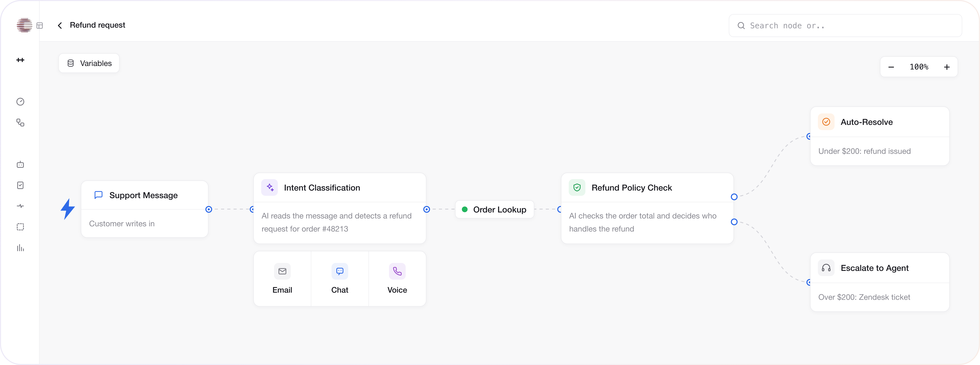Open the bot agent icon in sidebar
Image resolution: width=980 pixels, height=365 pixels.
point(21,164)
